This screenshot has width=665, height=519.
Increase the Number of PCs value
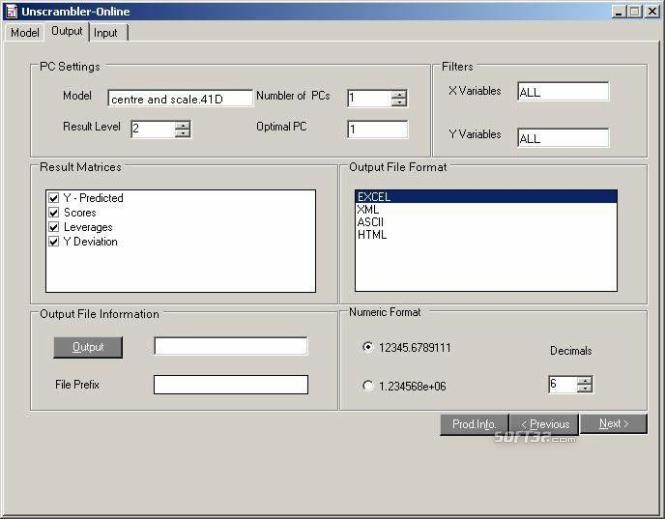(x=399, y=94)
